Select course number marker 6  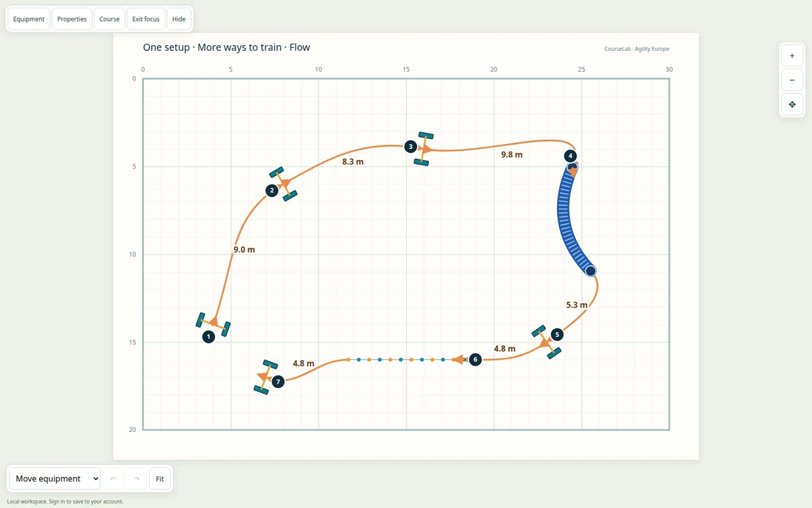475,359
